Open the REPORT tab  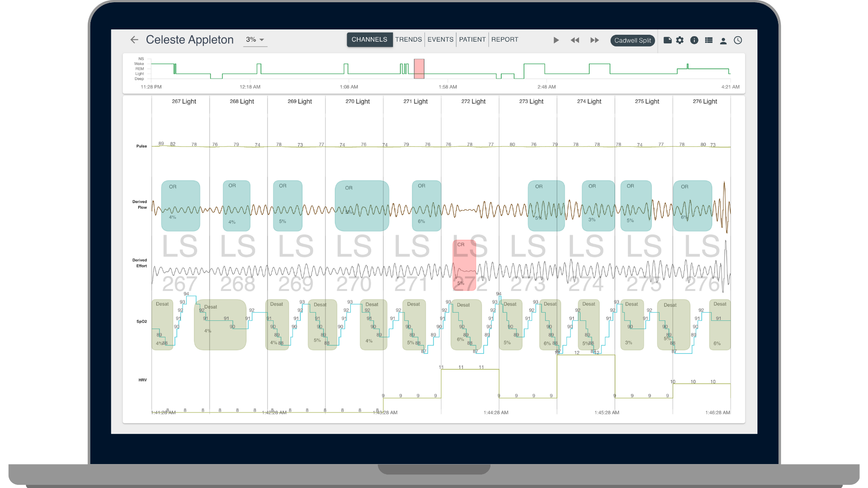505,40
